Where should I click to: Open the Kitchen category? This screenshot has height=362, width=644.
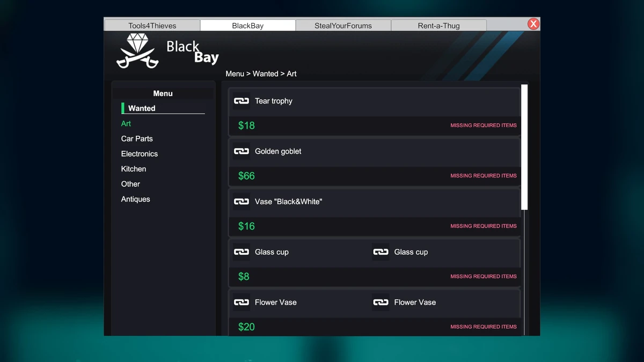tap(134, 169)
